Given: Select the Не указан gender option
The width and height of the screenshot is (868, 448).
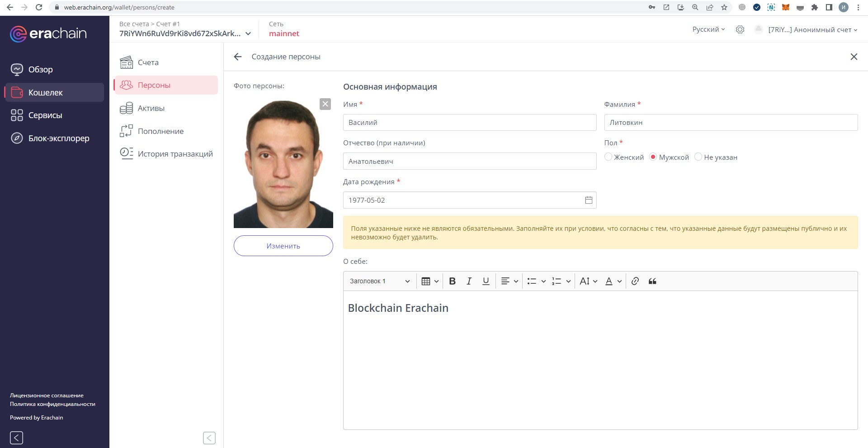Looking at the screenshot, I should [698, 157].
